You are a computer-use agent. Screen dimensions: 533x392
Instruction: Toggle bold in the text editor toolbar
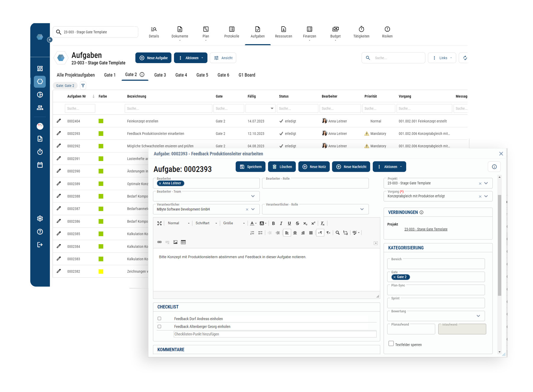(x=273, y=223)
